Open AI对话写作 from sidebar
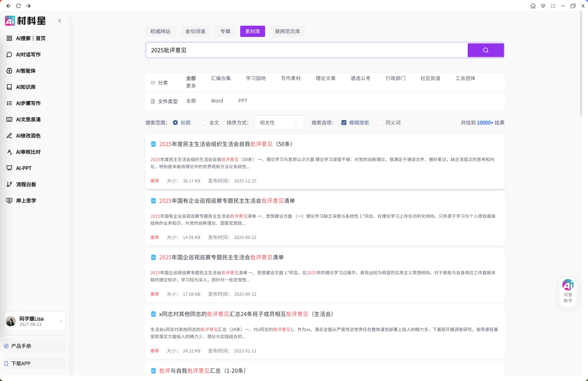 click(x=28, y=54)
